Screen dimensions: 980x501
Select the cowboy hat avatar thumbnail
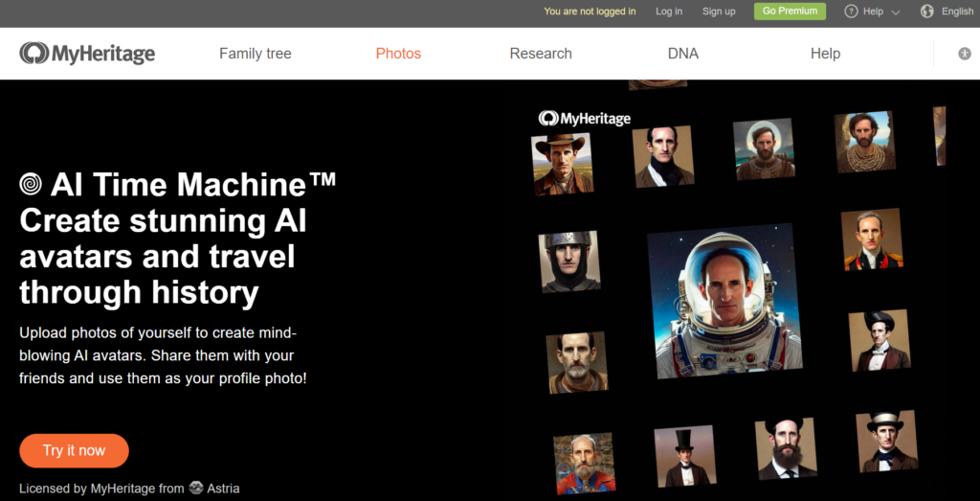point(562,164)
